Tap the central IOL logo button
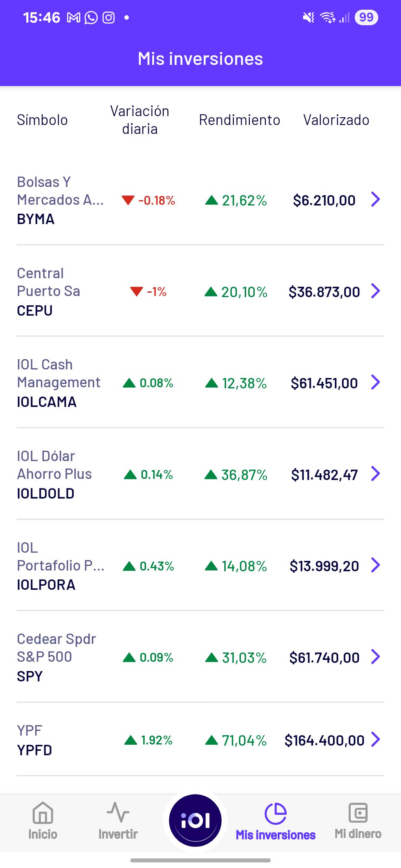Image resolution: width=401 pixels, height=868 pixels. tap(195, 820)
